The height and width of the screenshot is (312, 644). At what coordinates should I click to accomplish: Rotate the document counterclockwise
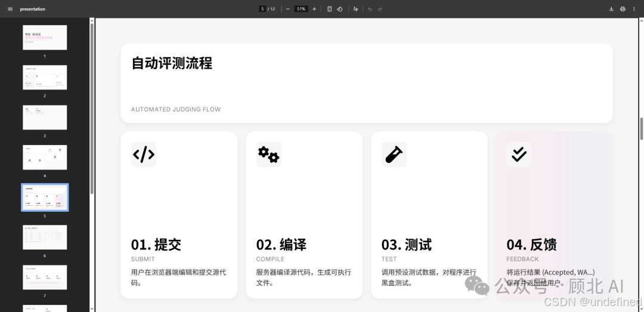(x=340, y=9)
